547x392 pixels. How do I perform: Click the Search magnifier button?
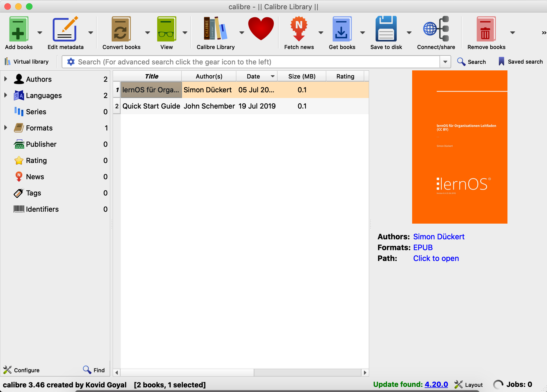tap(471, 62)
